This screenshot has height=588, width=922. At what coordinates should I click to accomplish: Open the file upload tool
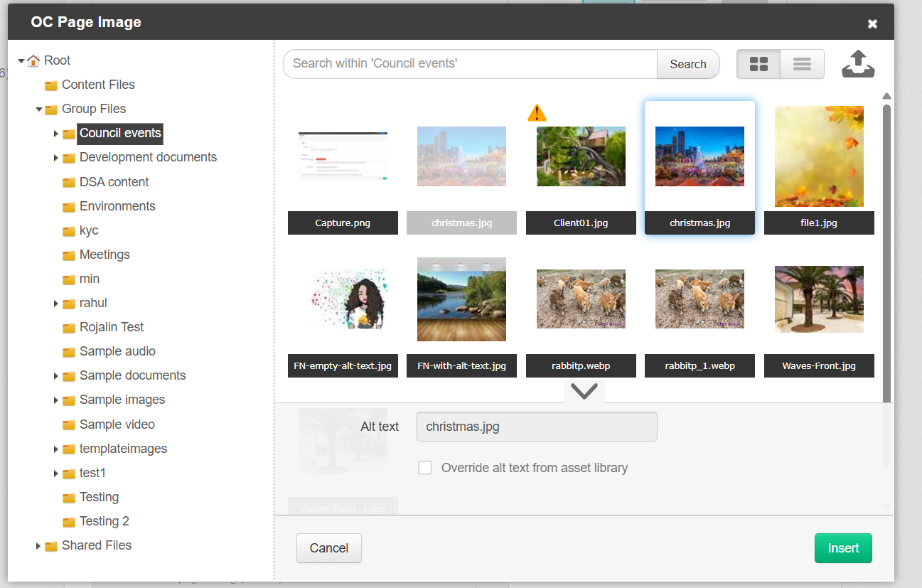tap(858, 63)
